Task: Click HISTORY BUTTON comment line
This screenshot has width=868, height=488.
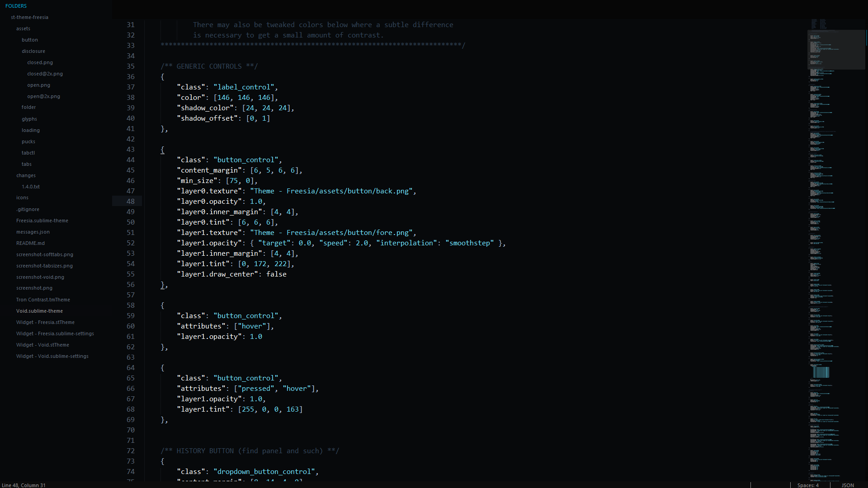Action: tap(250, 450)
